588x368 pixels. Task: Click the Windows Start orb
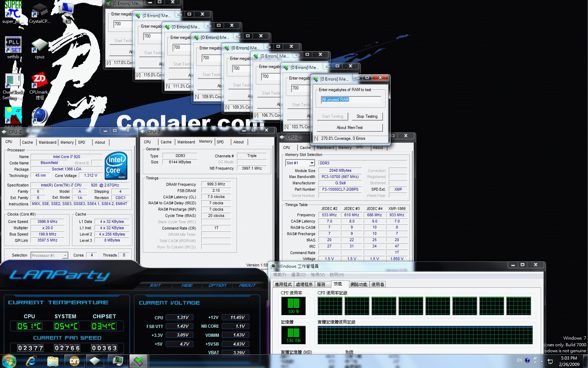click(x=9, y=361)
